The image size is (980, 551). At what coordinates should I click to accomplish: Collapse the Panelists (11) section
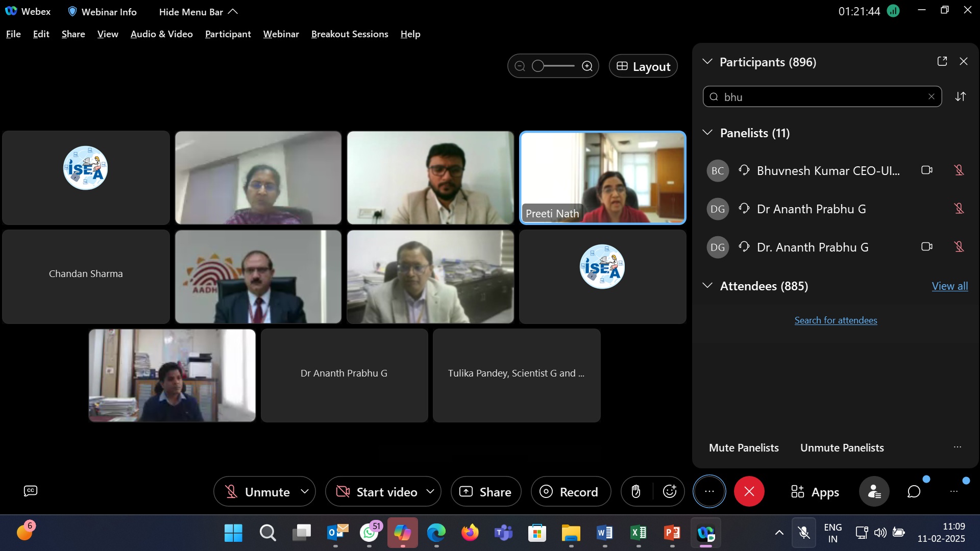(x=707, y=133)
